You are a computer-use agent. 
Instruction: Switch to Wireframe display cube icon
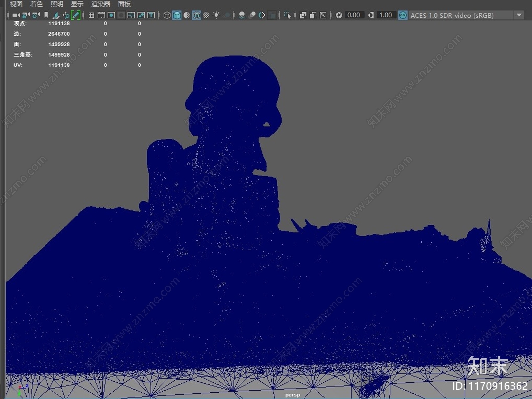pos(167,15)
